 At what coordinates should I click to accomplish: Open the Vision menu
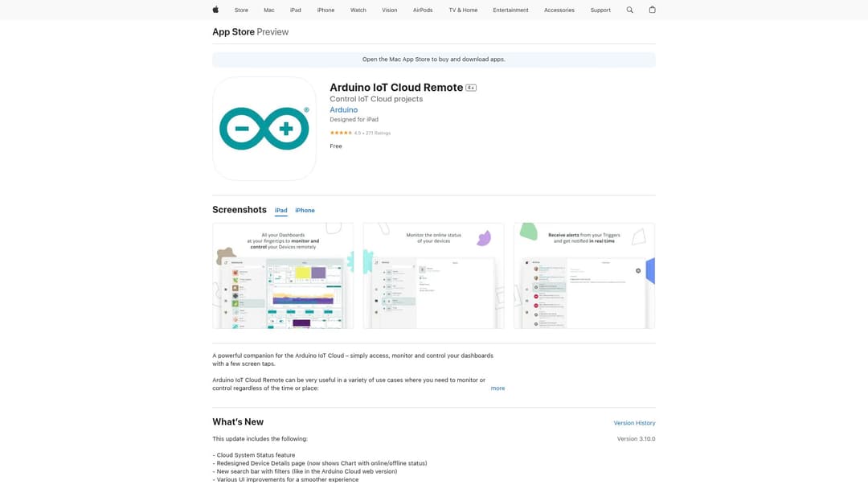[390, 10]
